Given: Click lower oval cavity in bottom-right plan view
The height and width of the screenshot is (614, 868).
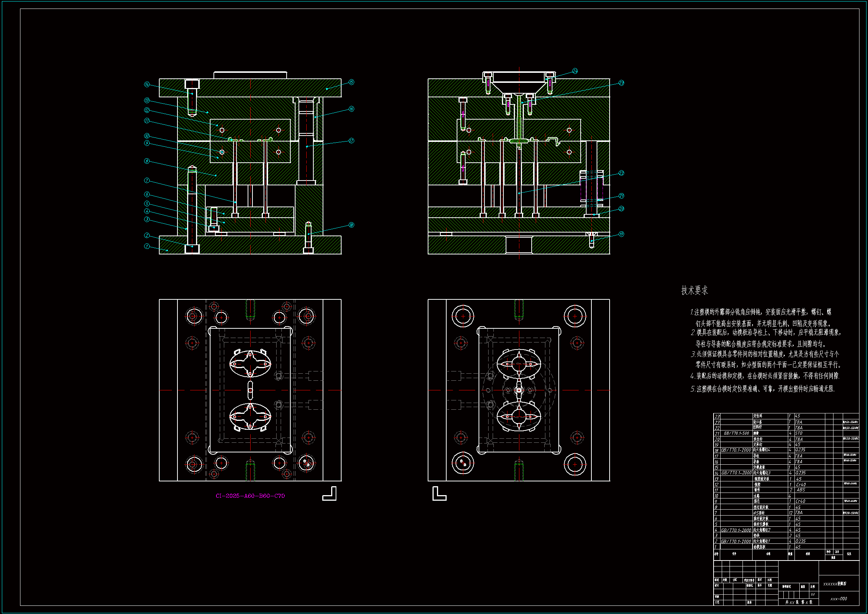Looking at the screenshot, I should click(519, 416).
